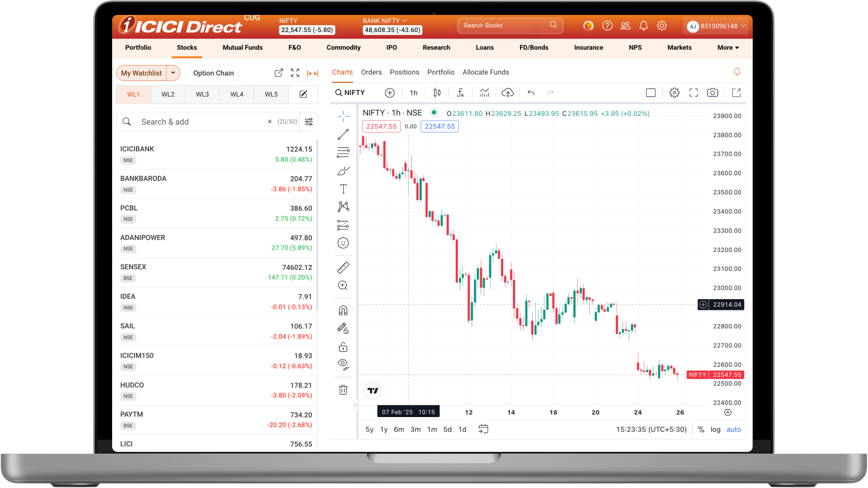868x488 pixels.
Task: Pop out the chart in new window
Action: [736, 93]
